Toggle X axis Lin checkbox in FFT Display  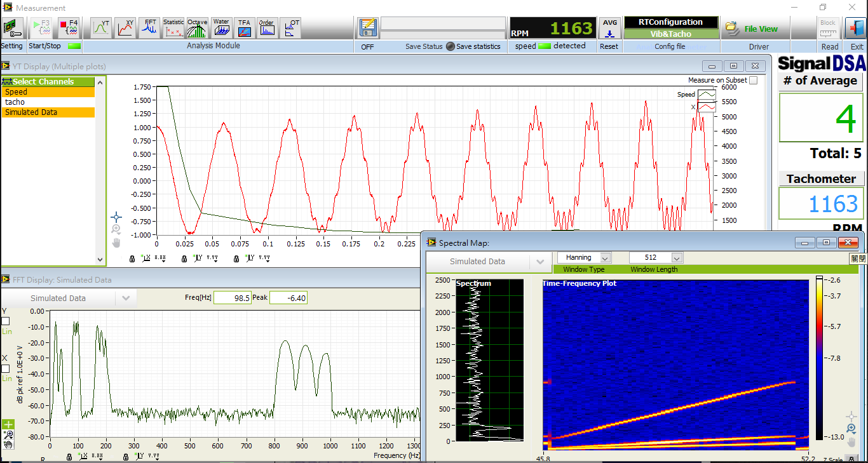point(5,368)
